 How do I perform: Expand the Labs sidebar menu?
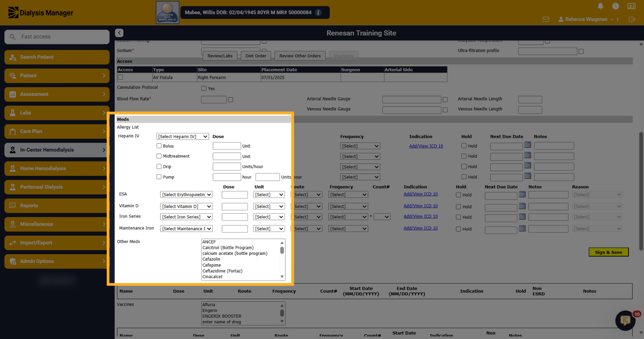(x=57, y=113)
